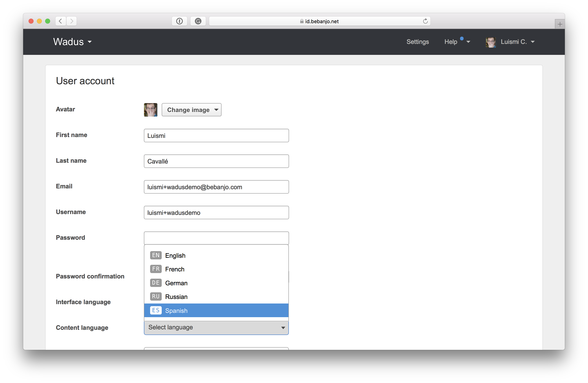
Task: Pick Russian from the language list
Action: pyautogui.click(x=176, y=296)
